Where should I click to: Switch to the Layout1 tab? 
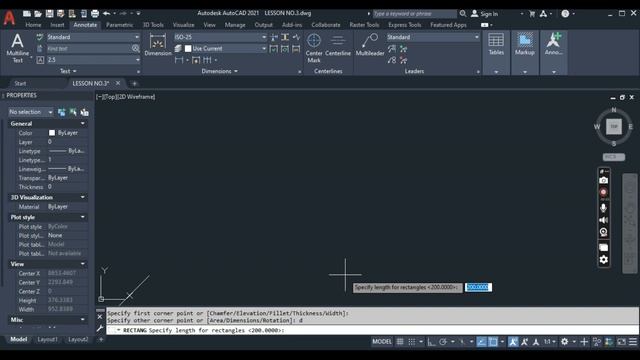(x=47, y=340)
